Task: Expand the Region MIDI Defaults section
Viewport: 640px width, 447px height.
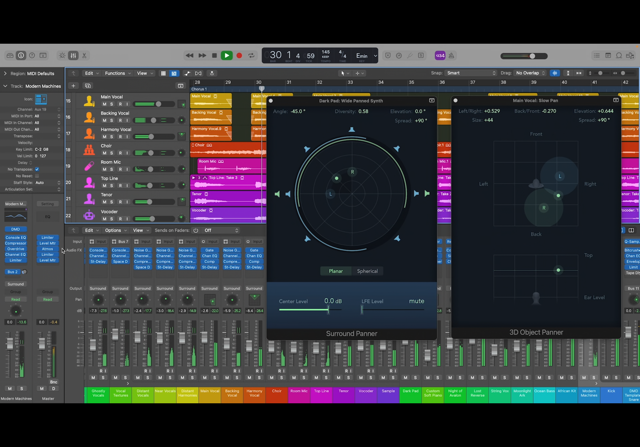Action: click(5, 73)
